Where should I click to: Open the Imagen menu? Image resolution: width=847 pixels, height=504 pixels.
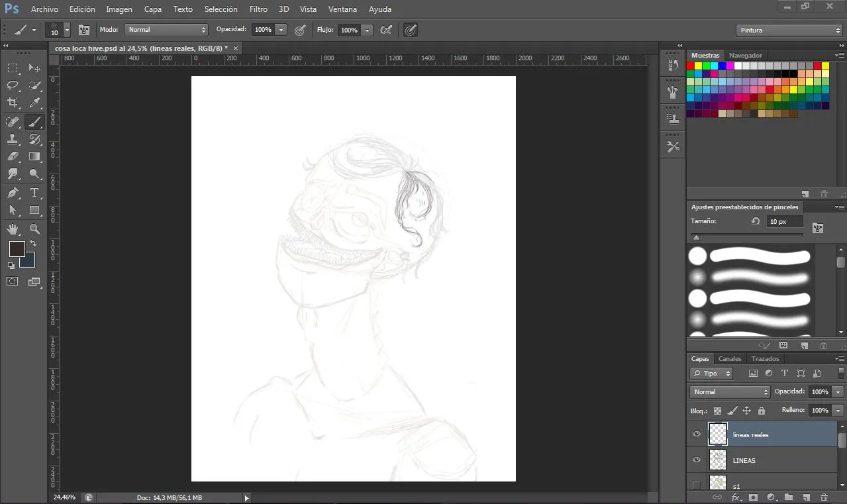pyautogui.click(x=119, y=9)
